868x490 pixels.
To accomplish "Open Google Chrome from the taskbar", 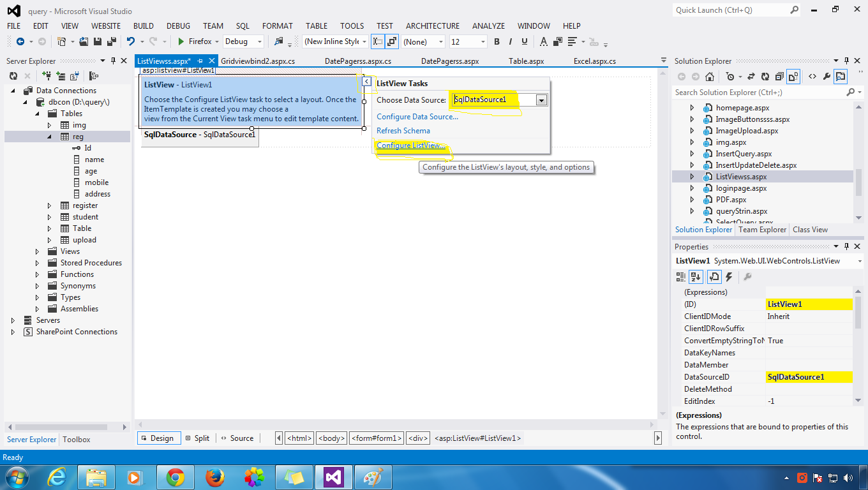I will [x=176, y=477].
